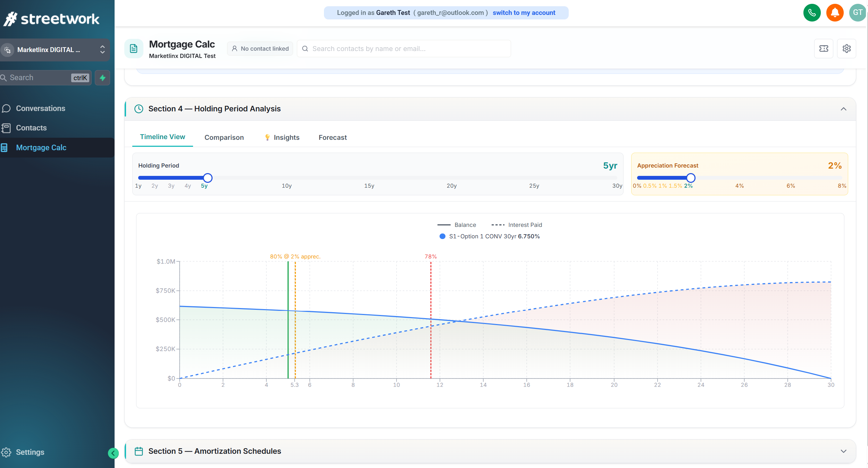Image resolution: width=868 pixels, height=468 pixels.
Task: Set appreciation forecast to 8% tick
Action: click(842, 186)
